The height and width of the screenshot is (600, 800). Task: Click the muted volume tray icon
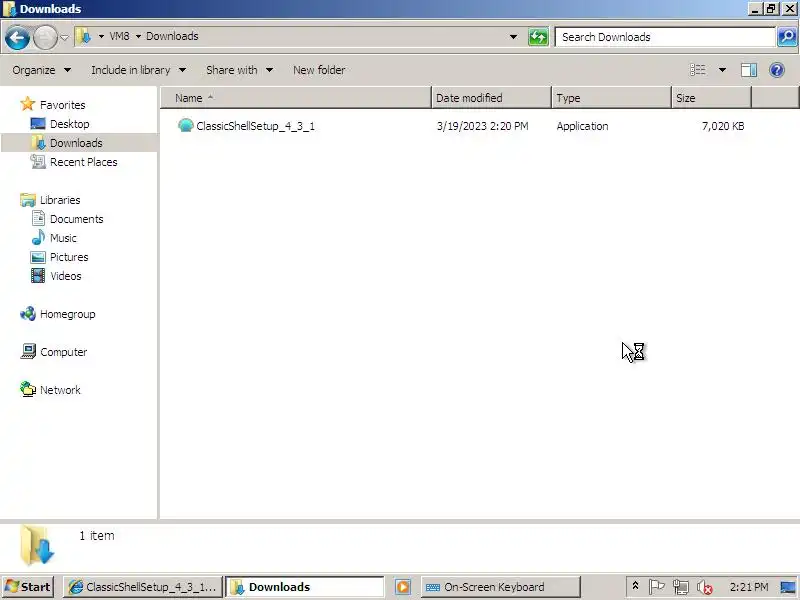[x=705, y=587]
